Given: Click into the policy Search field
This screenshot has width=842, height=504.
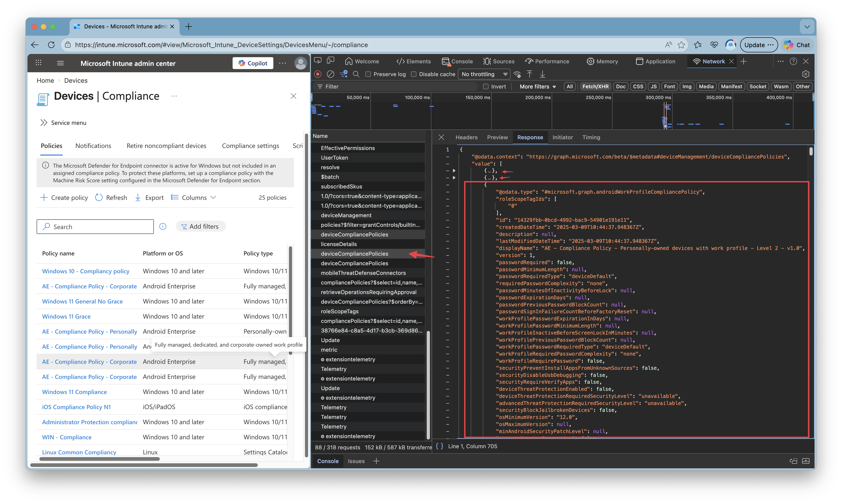Looking at the screenshot, I should click(x=95, y=227).
